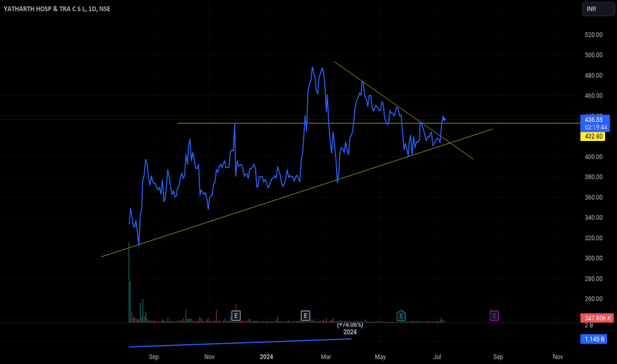Click the 500.00 price axis label
This screenshot has width=617, height=364.
point(593,55)
